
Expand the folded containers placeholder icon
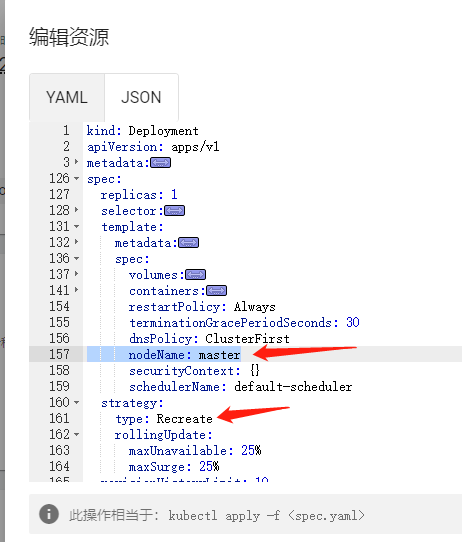pyautogui.click(x=217, y=291)
